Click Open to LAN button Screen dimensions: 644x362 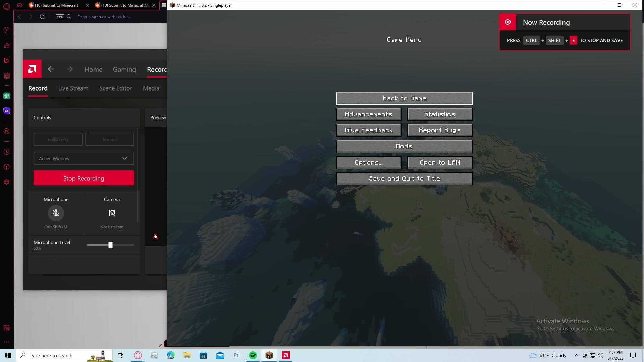coord(440,163)
